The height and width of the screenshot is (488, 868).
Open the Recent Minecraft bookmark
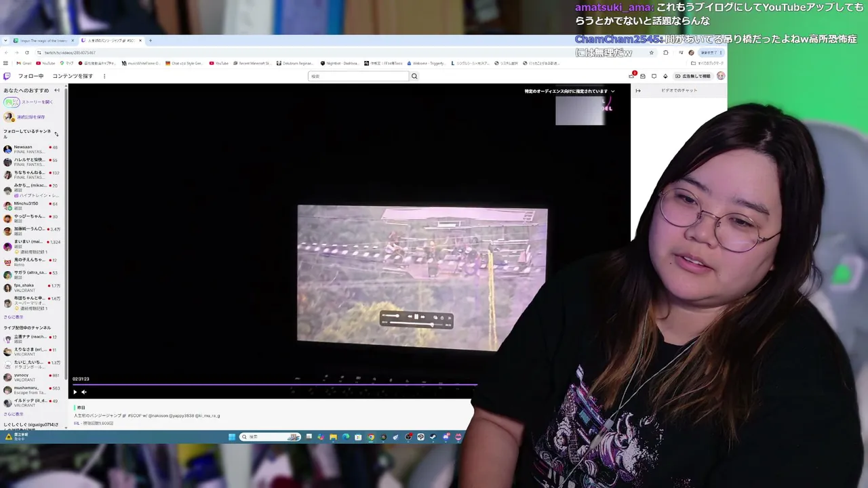(x=252, y=63)
